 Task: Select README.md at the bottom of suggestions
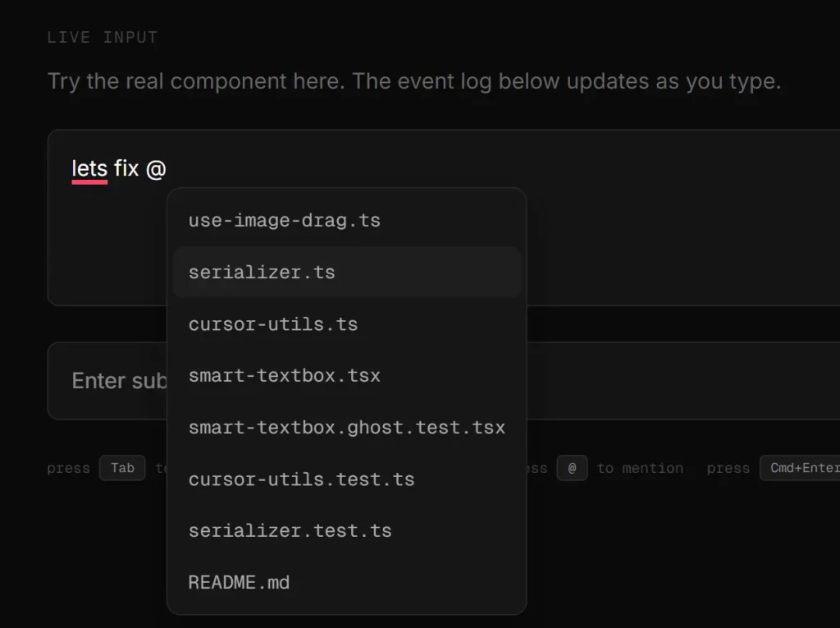[238, 582]
